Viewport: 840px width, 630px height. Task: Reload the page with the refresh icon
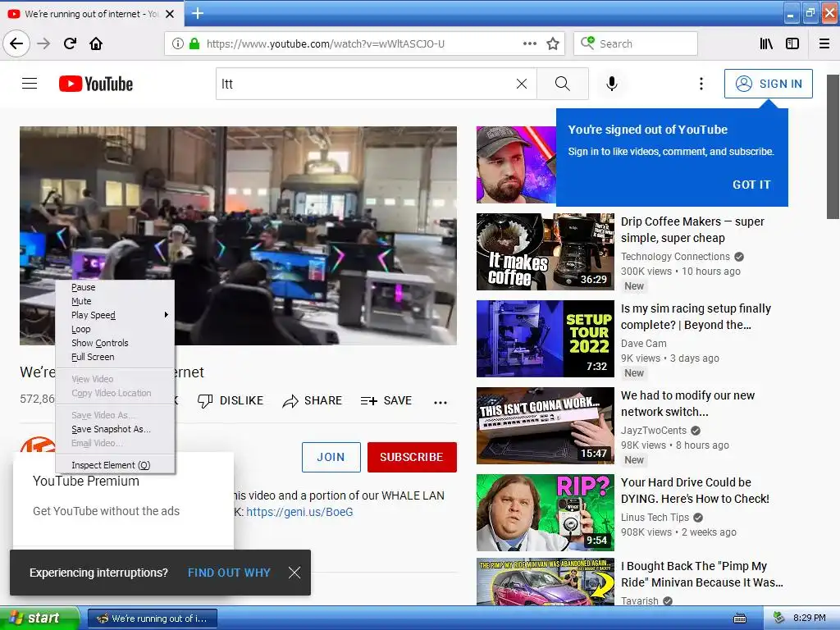tap(70, 43)
